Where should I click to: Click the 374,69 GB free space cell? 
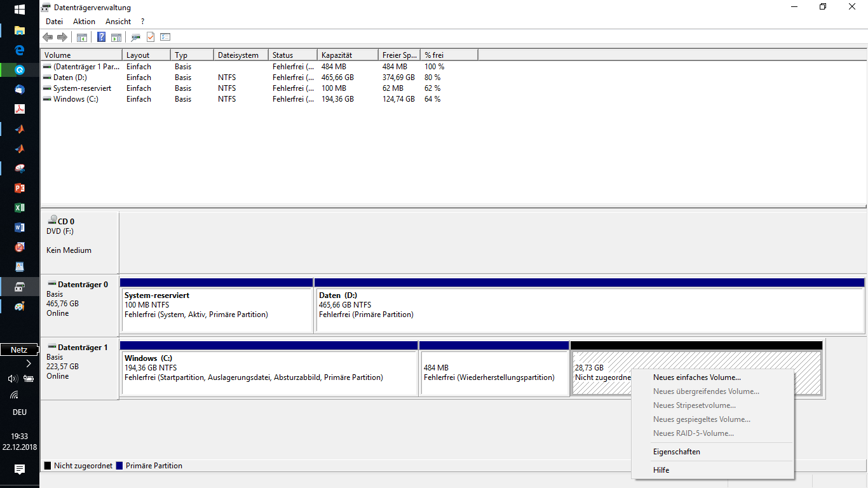(x=398, y=78)
